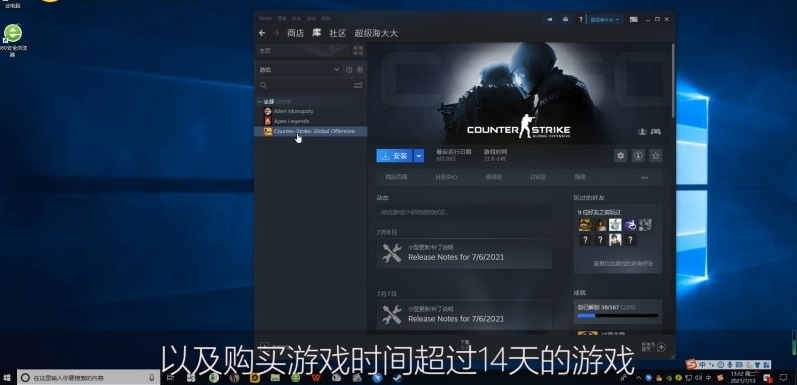Image resolution: width=797 pixels, height=385 pixels.
Task: Open CS:GO 社区中心 link
Action: pos(446,177)
